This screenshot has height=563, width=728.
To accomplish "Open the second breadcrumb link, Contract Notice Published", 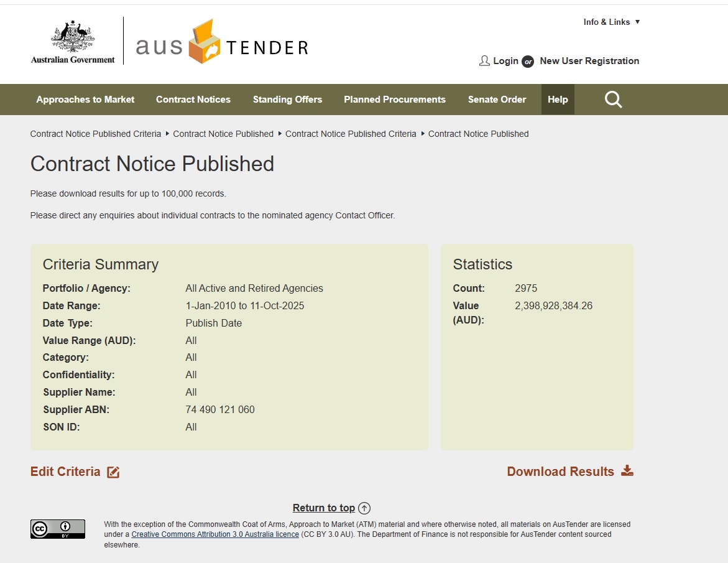I will [223, 134].
